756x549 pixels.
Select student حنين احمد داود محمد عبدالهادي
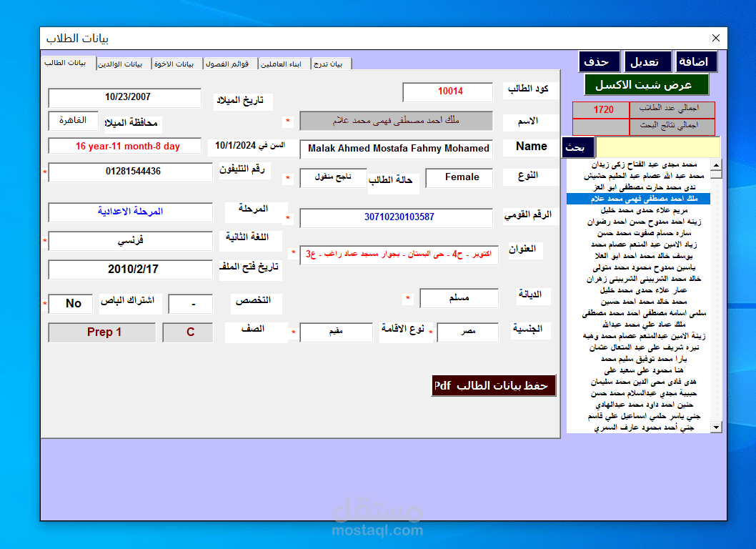[638, 405]
